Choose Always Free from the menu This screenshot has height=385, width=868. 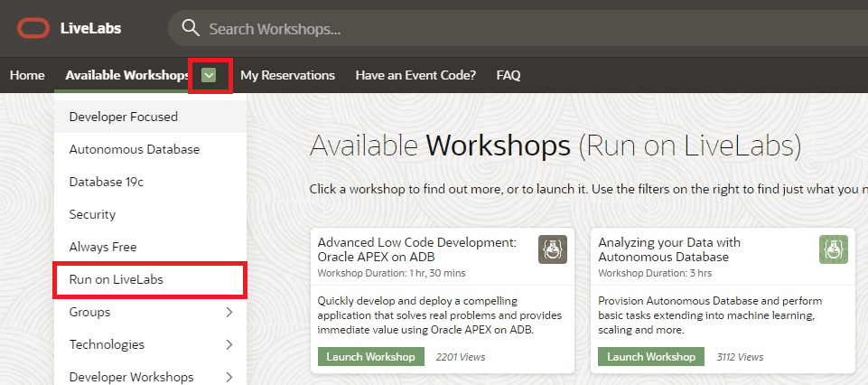point(103,247)
